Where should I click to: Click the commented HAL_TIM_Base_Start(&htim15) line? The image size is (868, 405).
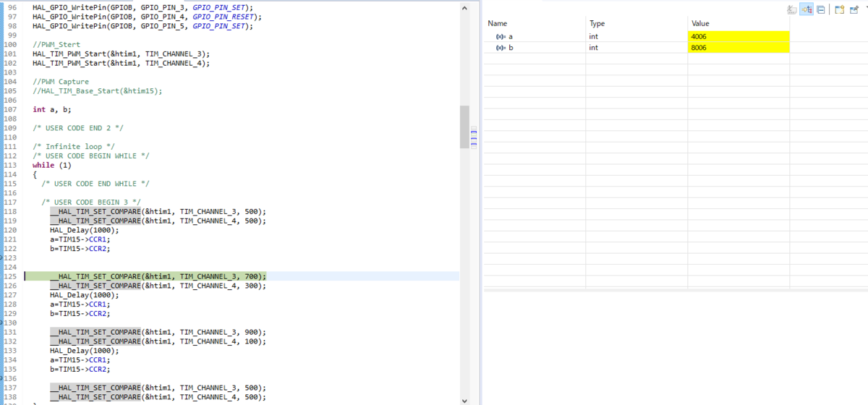98,91
